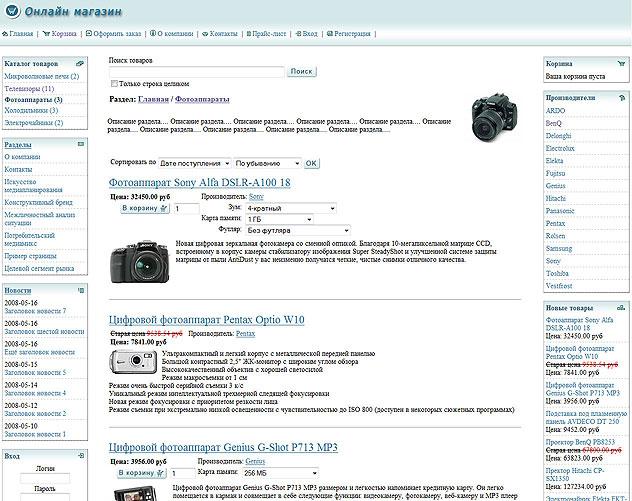Click the icon in Производители panel header
This screenshot has height=501, width=632.
tap(622, 98)
